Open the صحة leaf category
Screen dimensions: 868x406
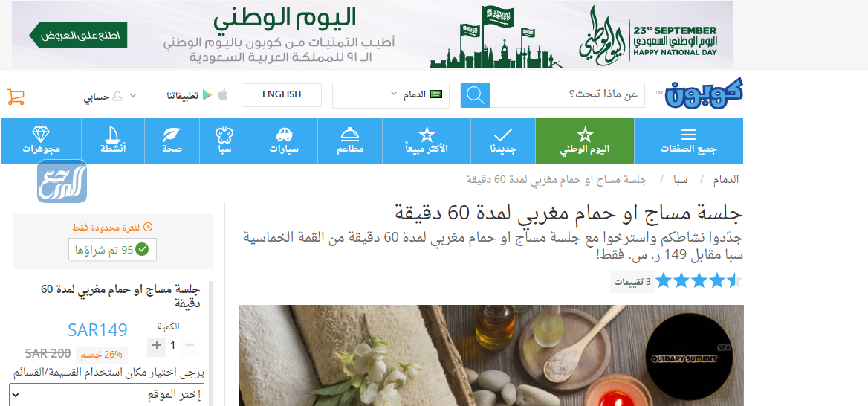171,141
